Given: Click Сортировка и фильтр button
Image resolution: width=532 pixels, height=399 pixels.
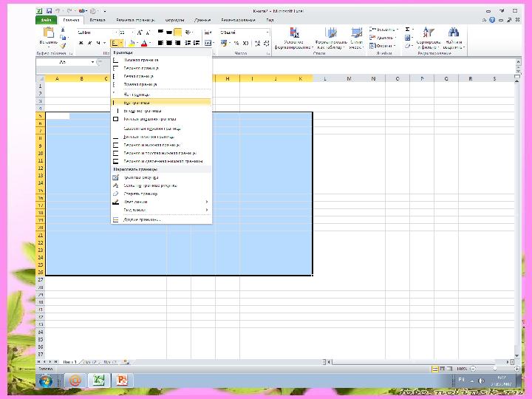Looking at the screenshot, I should 429,38.
